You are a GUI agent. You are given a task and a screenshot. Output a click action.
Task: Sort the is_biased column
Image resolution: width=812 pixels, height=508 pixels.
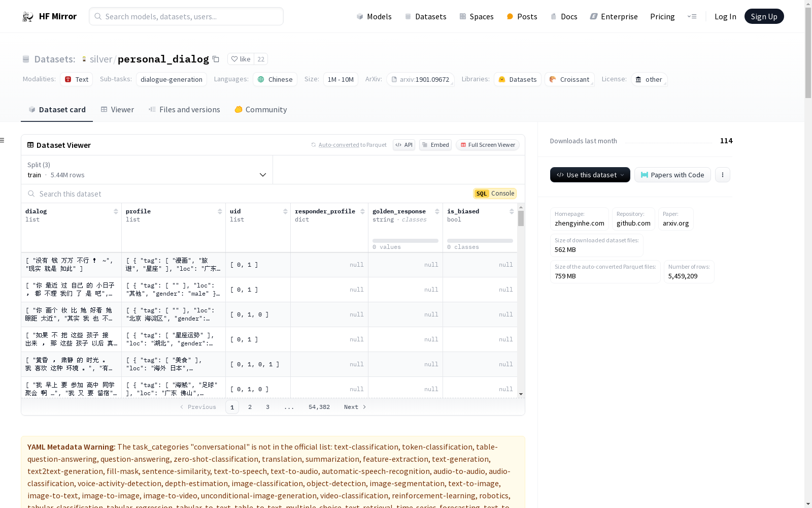(x=512, y=211)
